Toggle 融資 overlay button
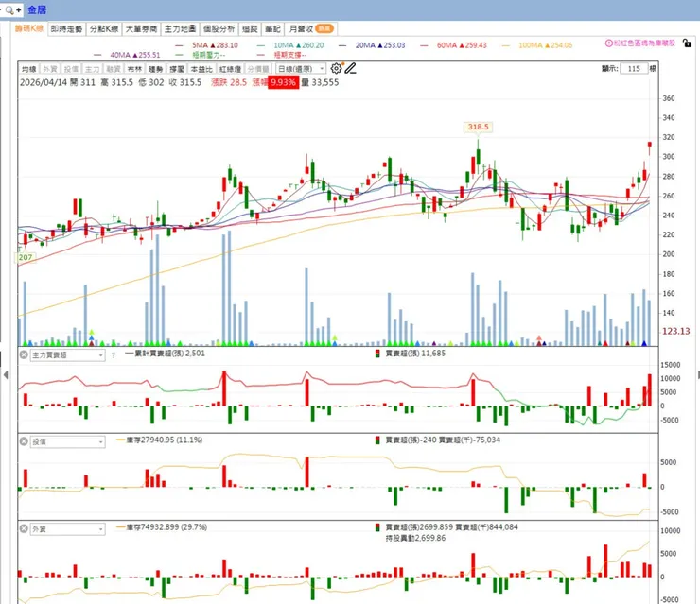The width and height of the screenshot is (700, 604). point(114,69)
